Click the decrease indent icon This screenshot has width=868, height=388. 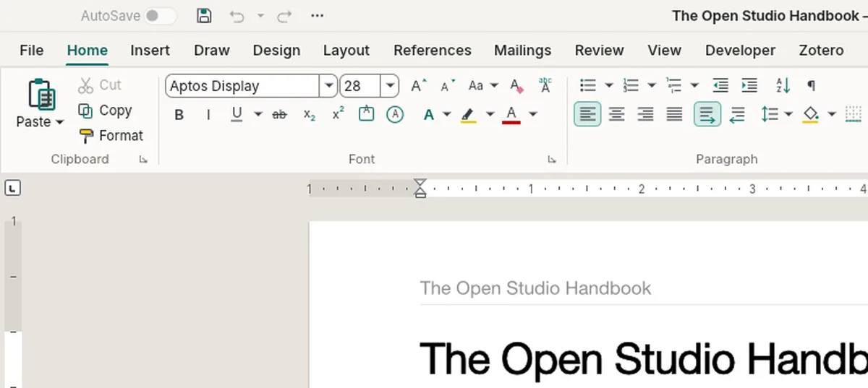click(x=720, y=86)
